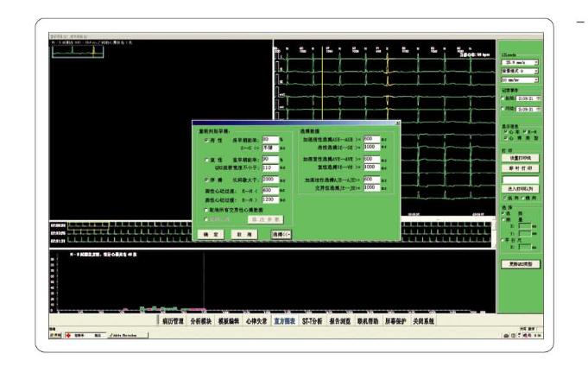This screenshot has width=588, height=379.
Task: Toggle the 停搏 checkbox
Action: (206, 180)
